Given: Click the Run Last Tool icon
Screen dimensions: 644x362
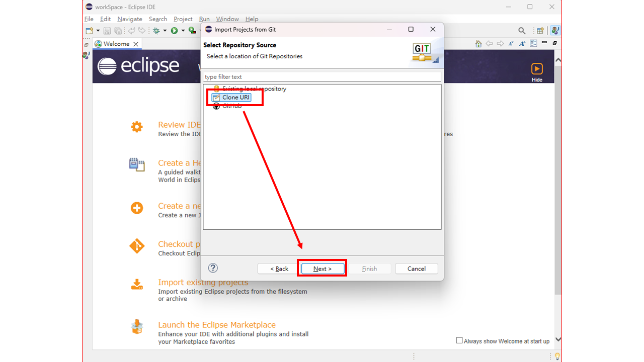Looking at the screenshot, I should tap(192, 30).
